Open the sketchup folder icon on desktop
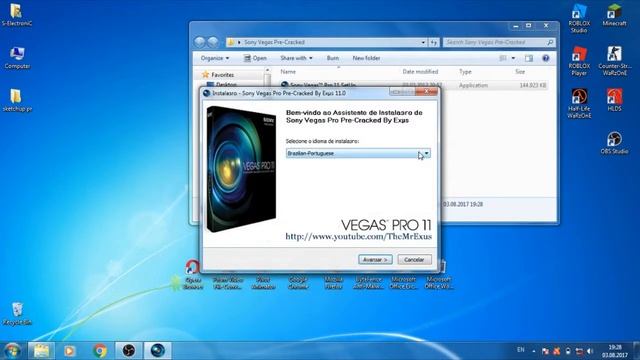 click(x=17, y=100)
